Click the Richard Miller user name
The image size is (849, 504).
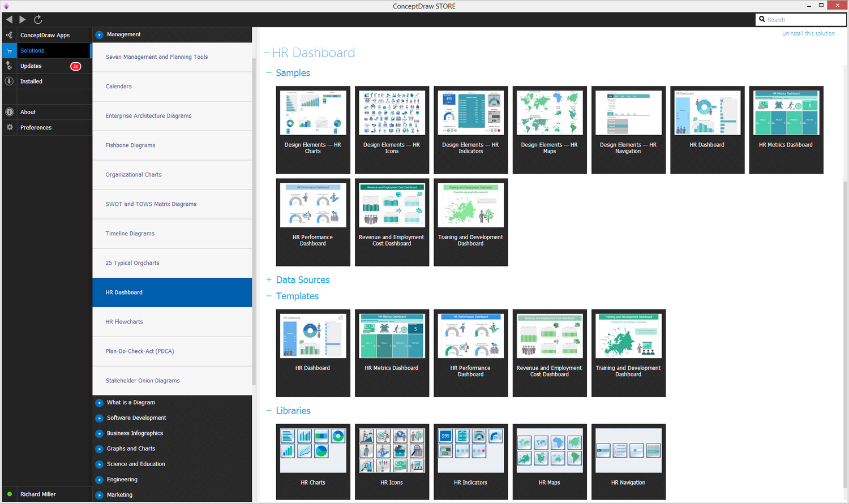click(x=38, y=494)
